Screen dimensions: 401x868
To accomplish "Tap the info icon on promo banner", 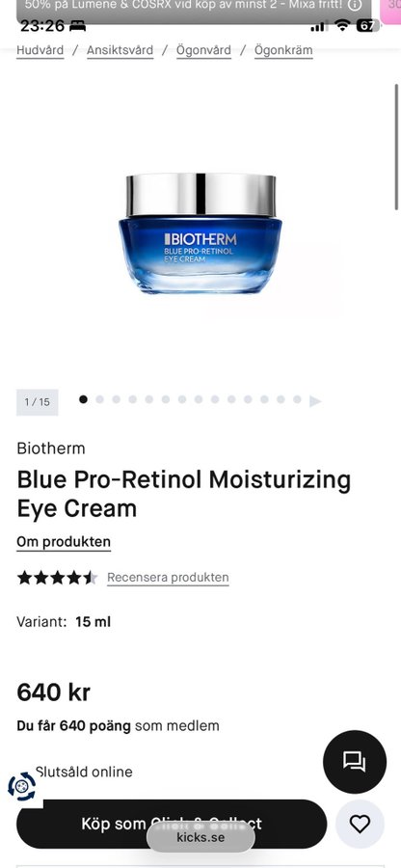I will pyautogui.click(x=355, y=5).
